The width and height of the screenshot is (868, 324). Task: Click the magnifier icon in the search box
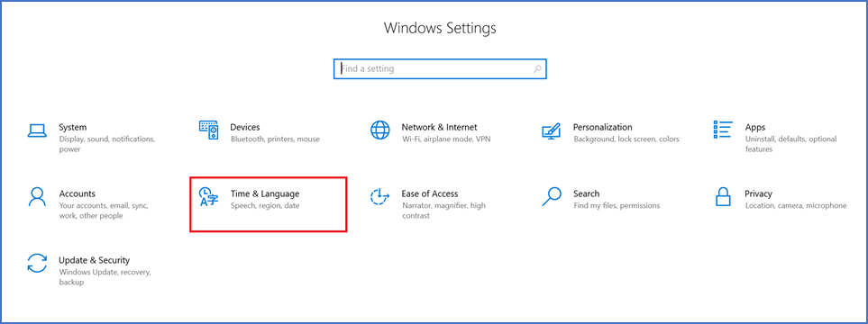point(537,69)
